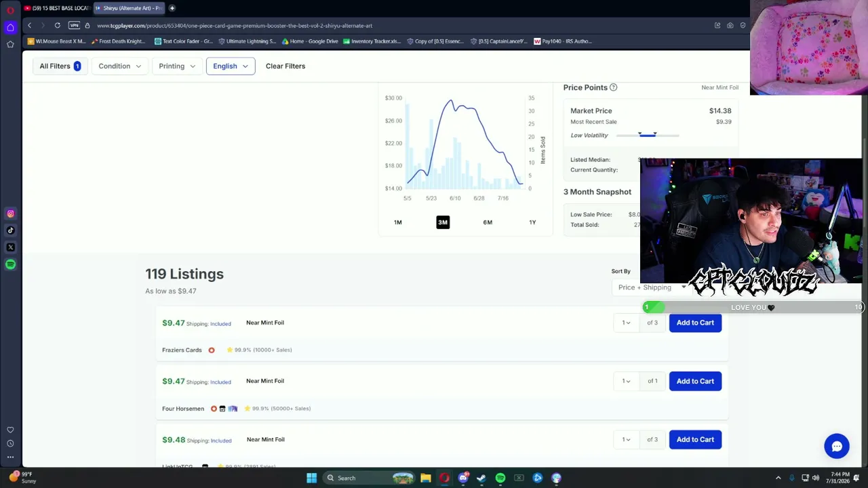
Task: Open File Explorer from the taskbar
Action: (x=426, y=478)
